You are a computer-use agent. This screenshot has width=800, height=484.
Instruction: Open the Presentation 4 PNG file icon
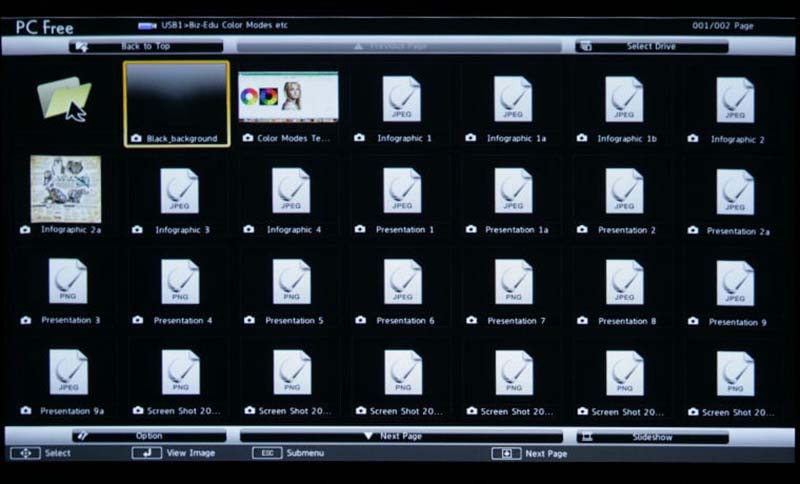[180, 282]
